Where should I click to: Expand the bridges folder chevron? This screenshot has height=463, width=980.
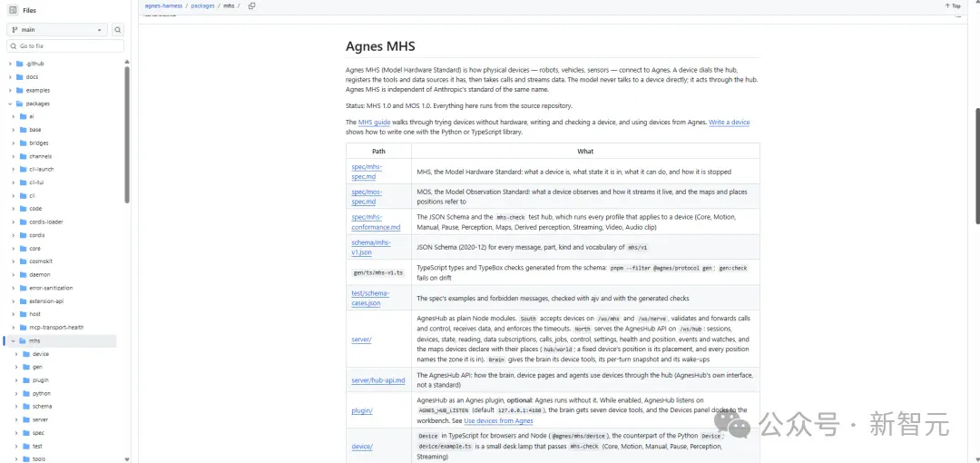13,143
